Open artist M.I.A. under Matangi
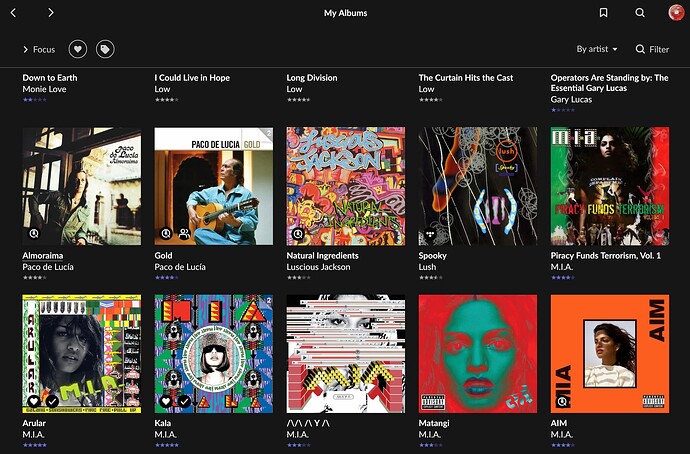The image size is (690, 454). (x=429, y=435)
